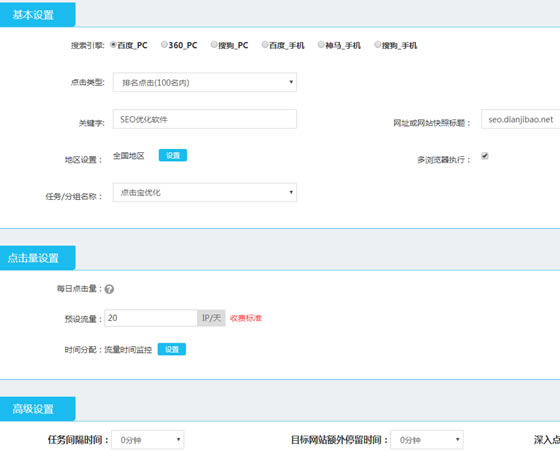The height and width of the screenshot is (453, 560).
Task: Open the 高级设置 section tab
Action: pyautogui.click(x=37, y=409)
